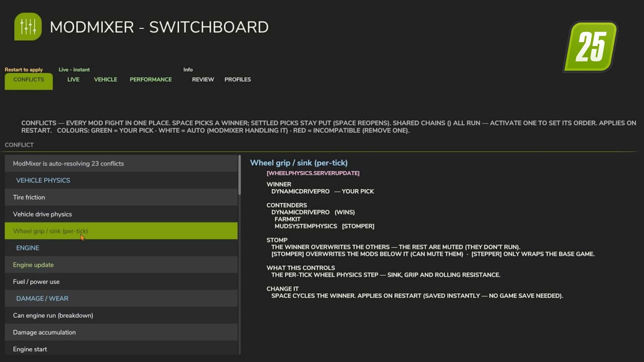Click the Restart to apply label
The height and width of the screenshot is (362, 644).
pyautogui.click(x=24, y=70)
